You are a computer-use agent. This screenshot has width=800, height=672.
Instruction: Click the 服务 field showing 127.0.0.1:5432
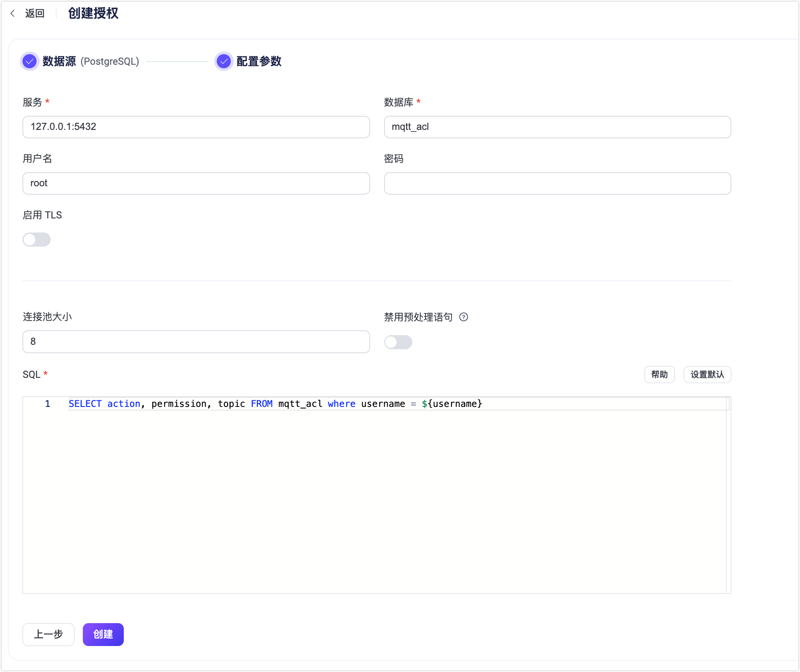click(196, 127)
